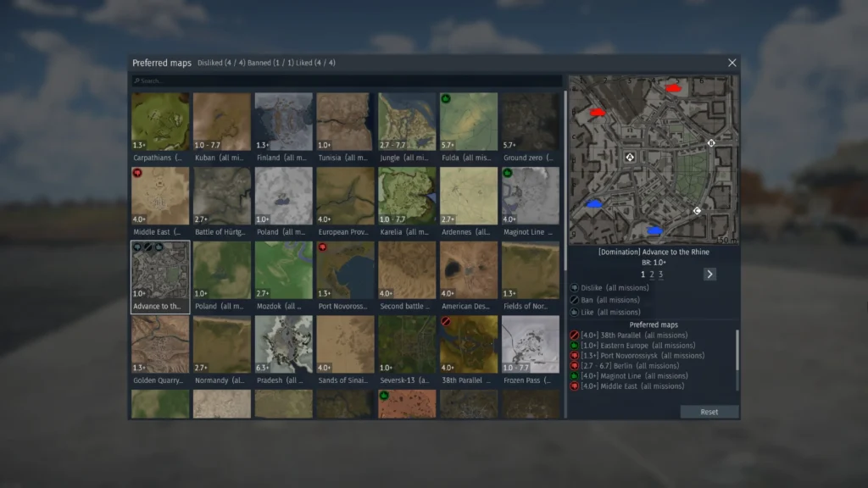Click the ban icon on 38th Parallel thumbnail
The height and width of the screenshot is (488, 868).
445,322
